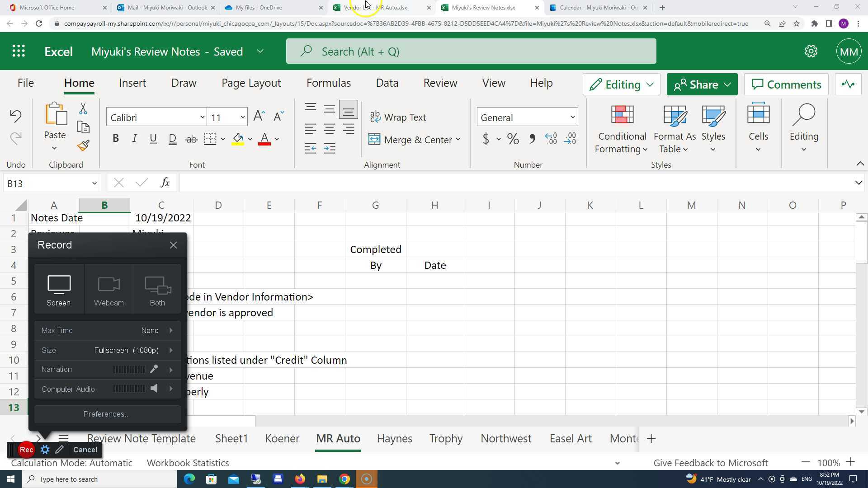Open the Preferences dialog
Screen dimensions: 868x488
click(107, 414)
